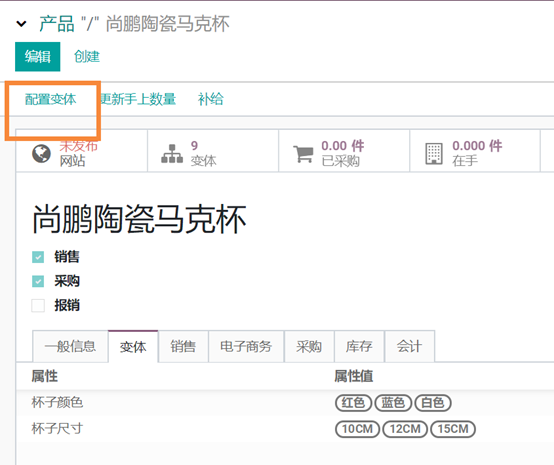Click the shopping cart purchased icon

coord(303,154)
